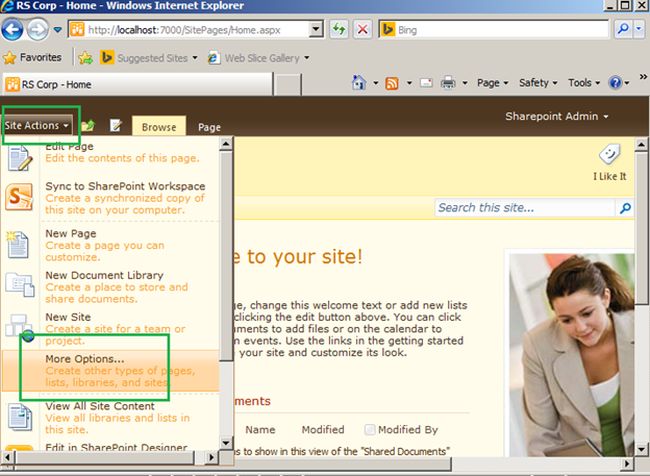Screen dimensions: 650x476
Task: Expand the Web Slice Gallery dropdown arrow
Action: pos(307,58)
